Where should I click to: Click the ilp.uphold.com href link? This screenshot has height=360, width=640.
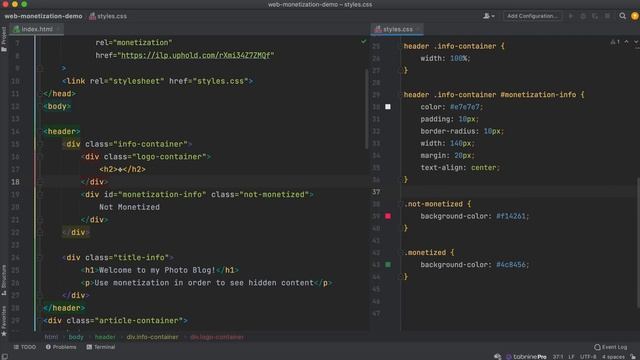(x=196, y=55)
